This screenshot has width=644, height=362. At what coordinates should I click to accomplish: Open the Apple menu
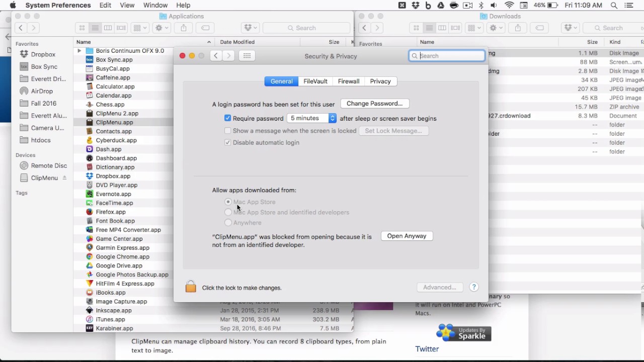click(13, 5)
